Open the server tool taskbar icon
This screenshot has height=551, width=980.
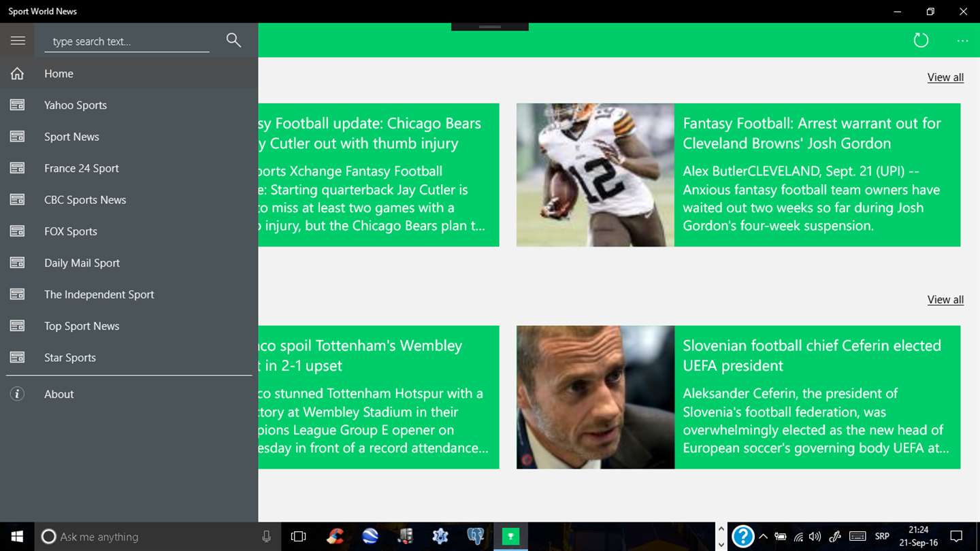[x=406, y=537]
